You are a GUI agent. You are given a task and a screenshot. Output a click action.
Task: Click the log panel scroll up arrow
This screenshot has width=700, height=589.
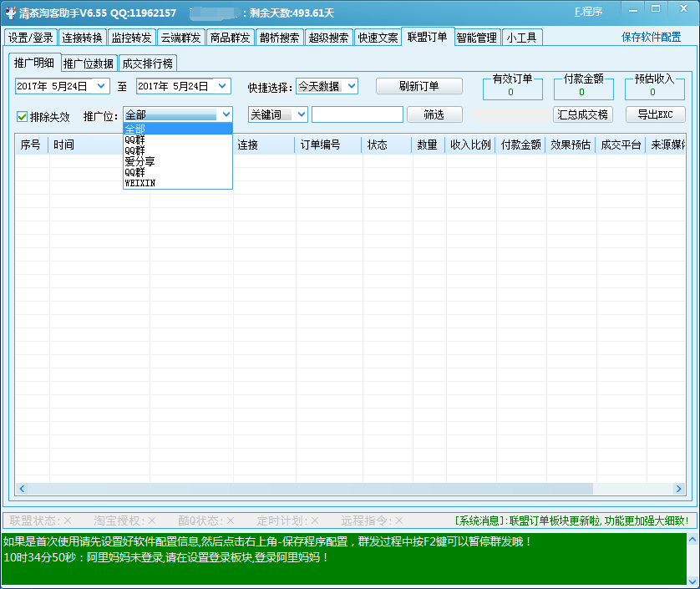click(692, 540)
